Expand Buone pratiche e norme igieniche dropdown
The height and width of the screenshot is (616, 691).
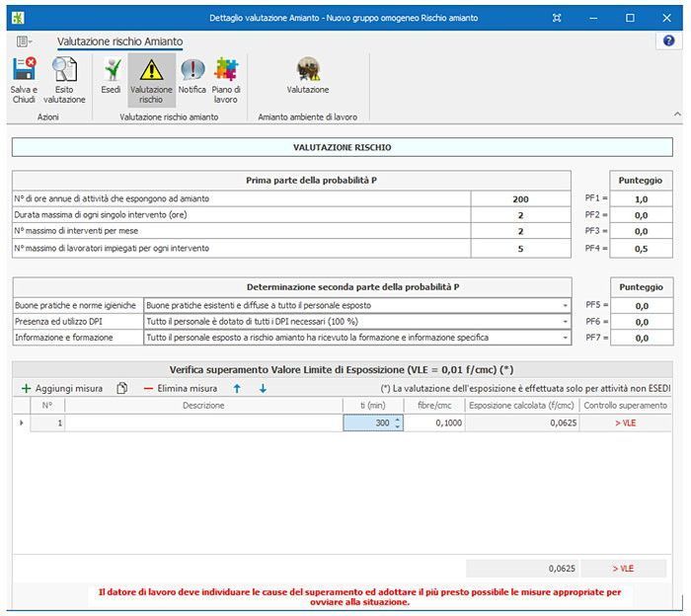tap(566, 306)
